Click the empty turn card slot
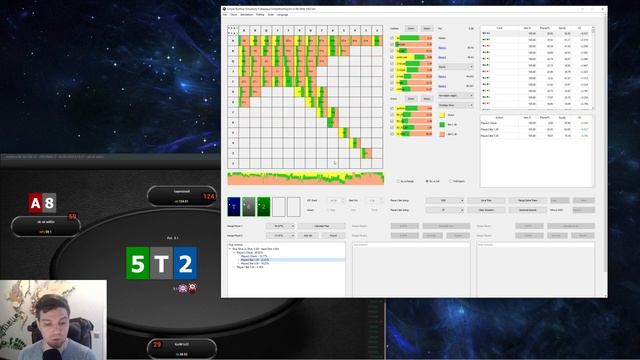 (x=279, y=207)
